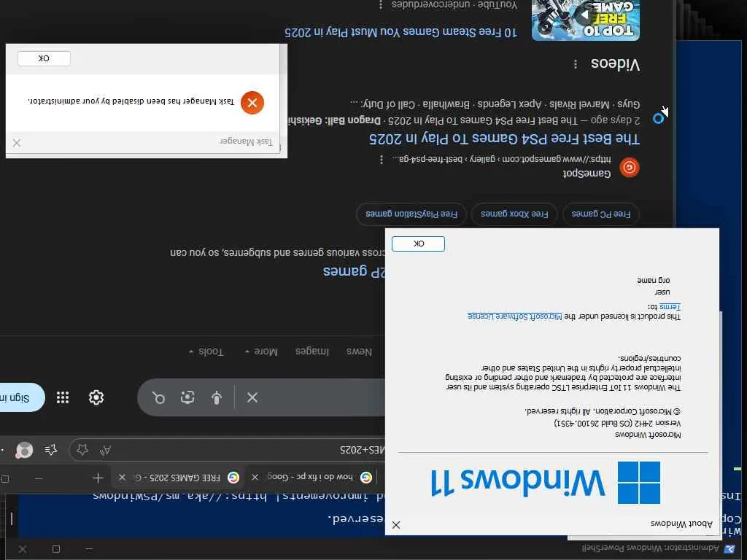The width and height of the screenshot is (747, 560).
Task: Select the Free PlayStation games chip
Action: 411,214
